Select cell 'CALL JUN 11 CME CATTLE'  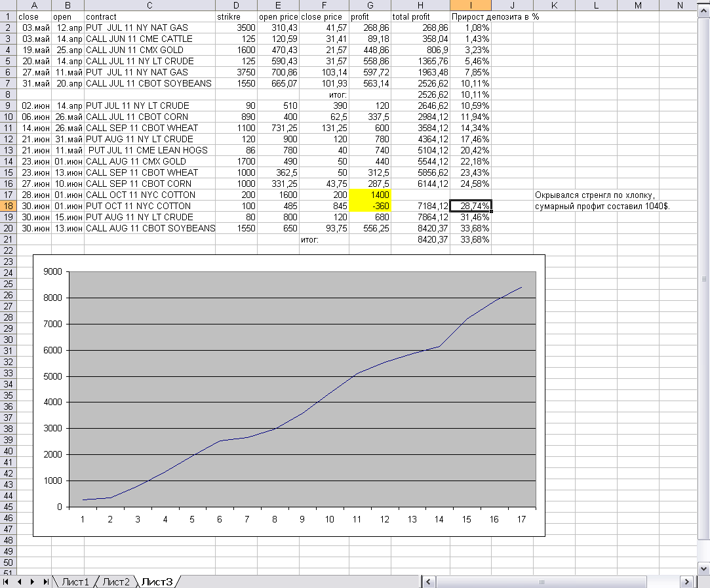click(x=149, y=39)
